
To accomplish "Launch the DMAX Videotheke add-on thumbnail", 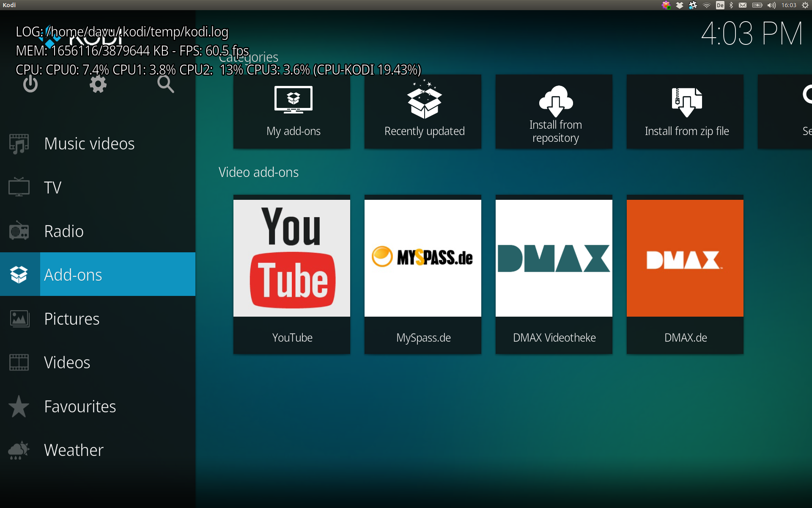I will (554, 258).
